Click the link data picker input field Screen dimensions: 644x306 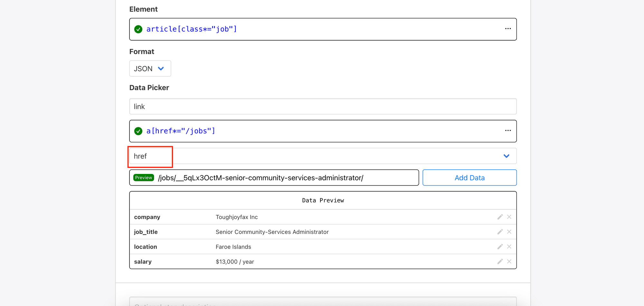[x=323, y=106]
